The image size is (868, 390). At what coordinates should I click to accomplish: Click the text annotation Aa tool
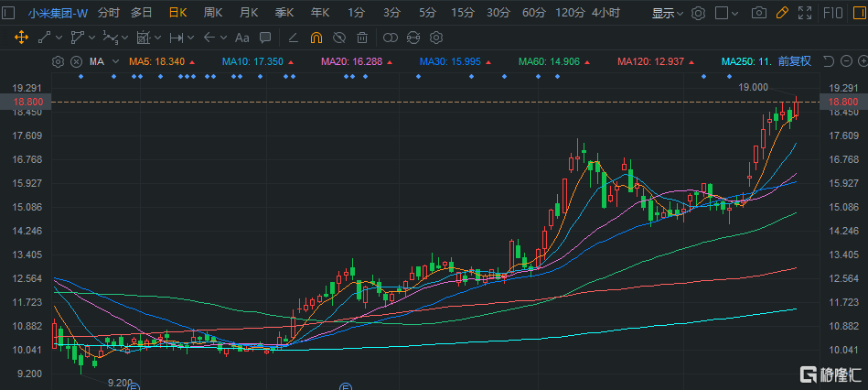click(241, 38)
